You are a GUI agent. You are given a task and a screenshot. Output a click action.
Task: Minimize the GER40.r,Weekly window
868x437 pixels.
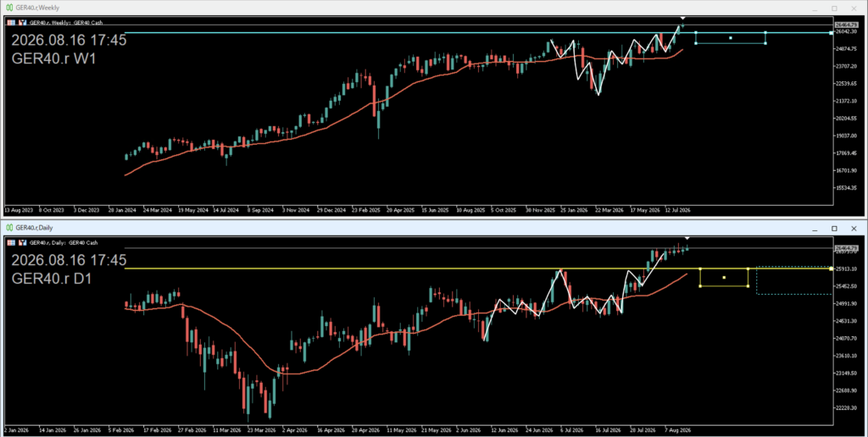[815, 8]
